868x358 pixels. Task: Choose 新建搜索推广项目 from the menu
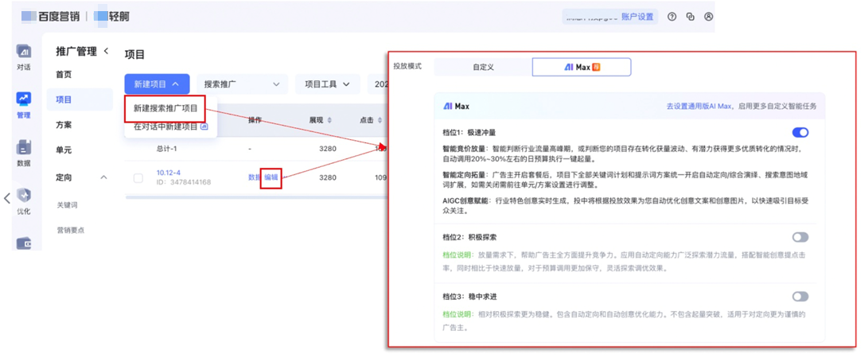click(165, 108)
